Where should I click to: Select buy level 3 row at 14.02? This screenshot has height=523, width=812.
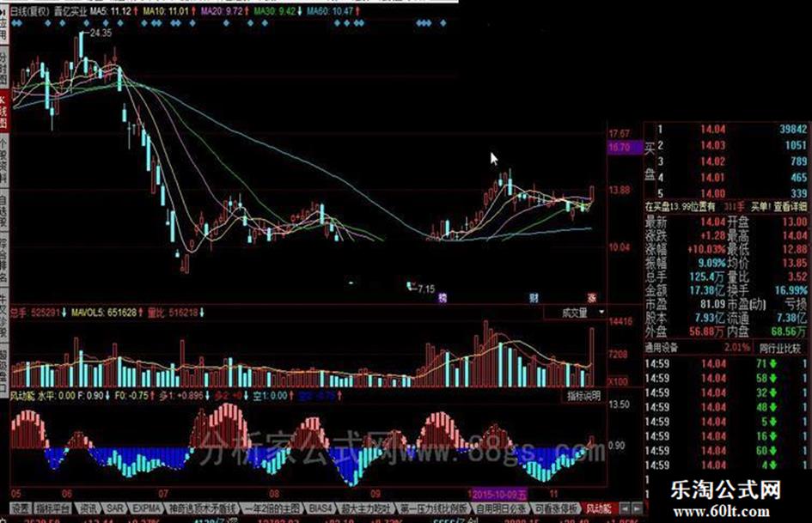click(730, 161)
